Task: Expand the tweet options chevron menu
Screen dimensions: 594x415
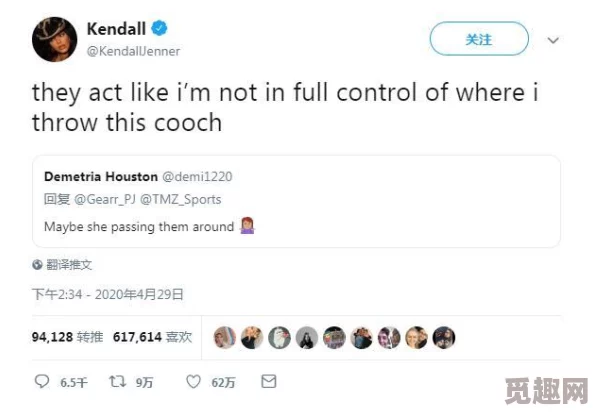Action: [553, 40]
